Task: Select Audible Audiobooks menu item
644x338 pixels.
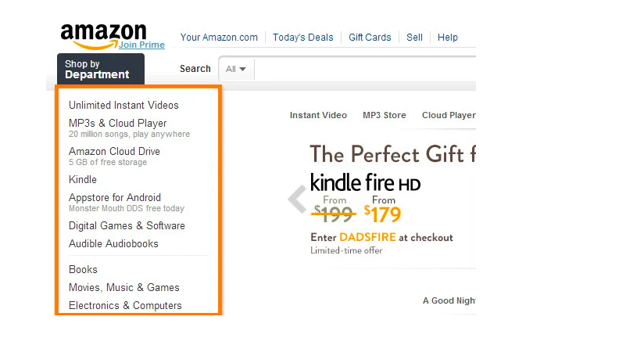Action: pyautogui.click(x=113, y=244)
